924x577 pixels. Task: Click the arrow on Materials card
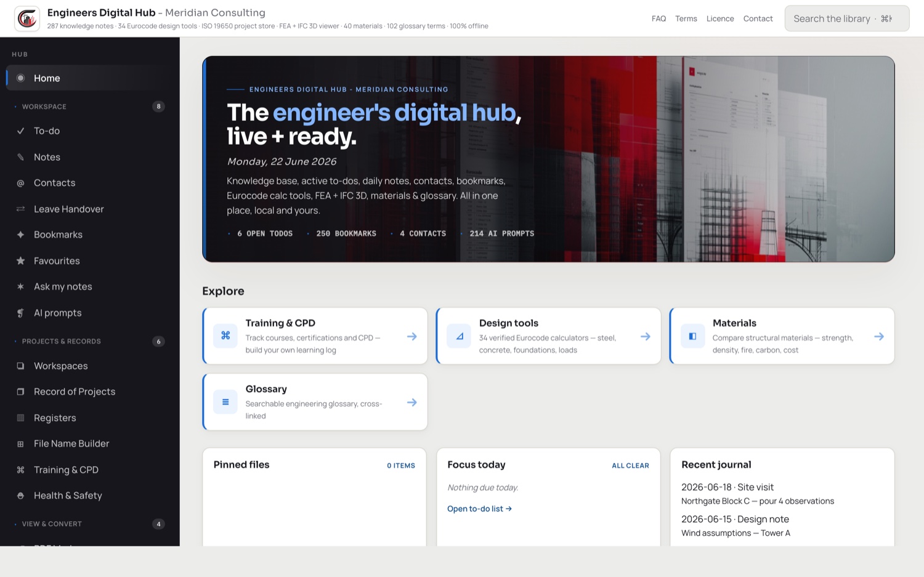[879, 336]
